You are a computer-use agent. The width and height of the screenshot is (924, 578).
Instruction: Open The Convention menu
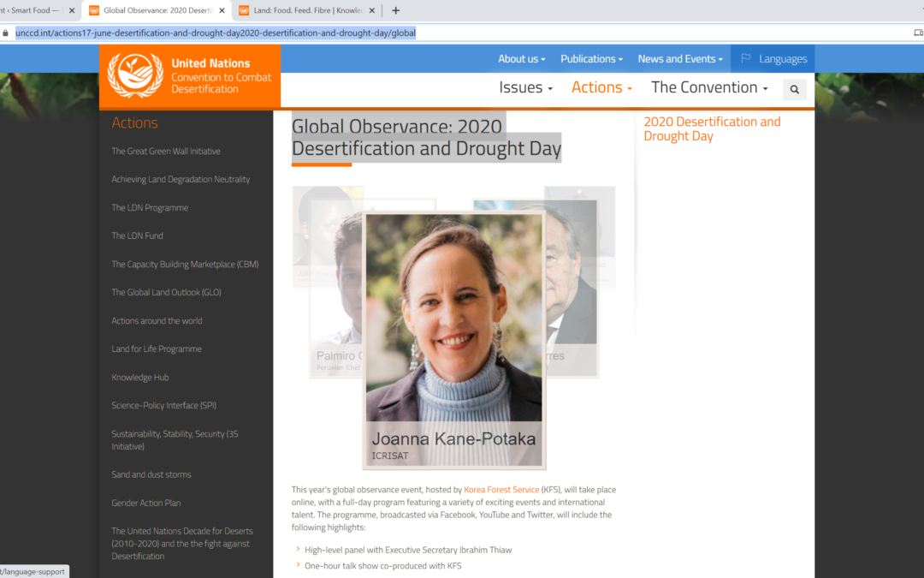pos(709,87)
